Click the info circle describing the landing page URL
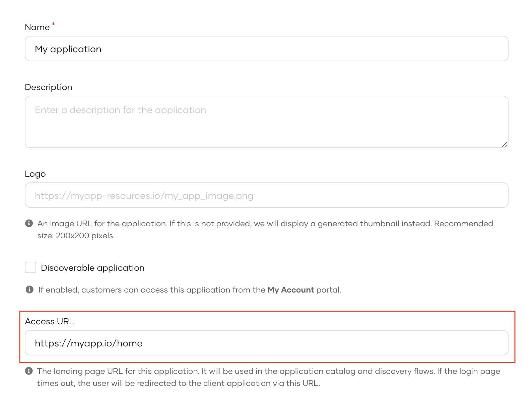The width and height of the screenshot is (532, 409). (30, 371)
